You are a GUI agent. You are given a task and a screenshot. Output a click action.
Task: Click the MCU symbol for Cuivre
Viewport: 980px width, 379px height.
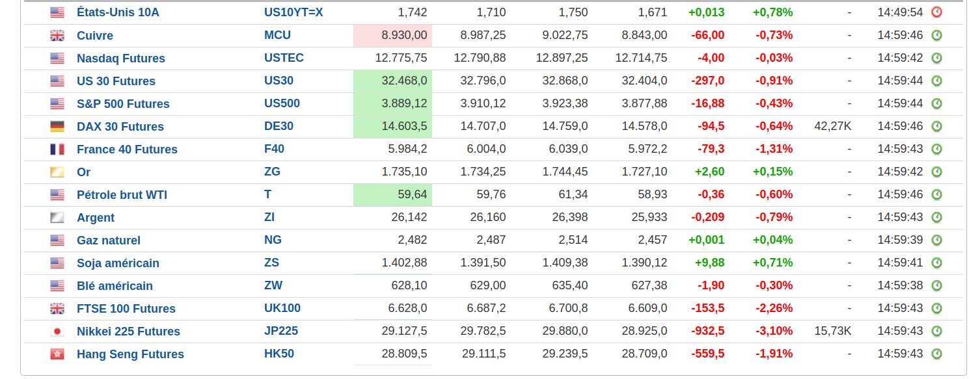277,35
